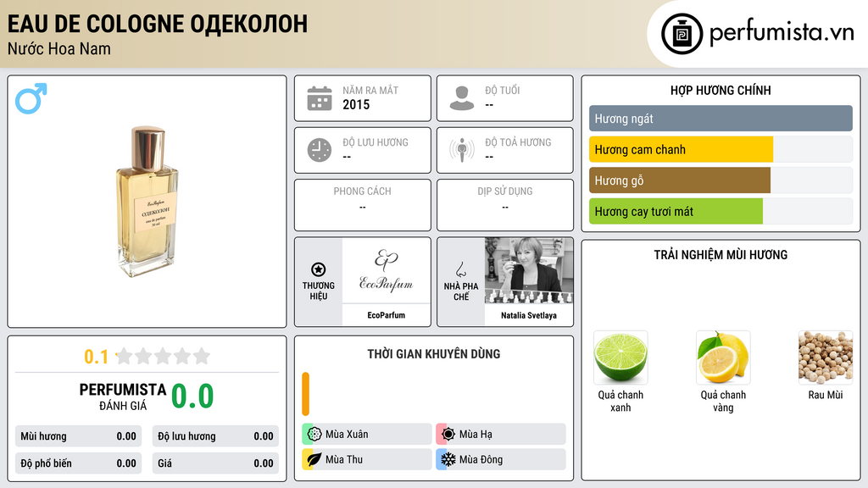Screen dimensions: 868x488
Task: Click the Nước Hoa Nam subtitle
Action: [x=58, y=48]
